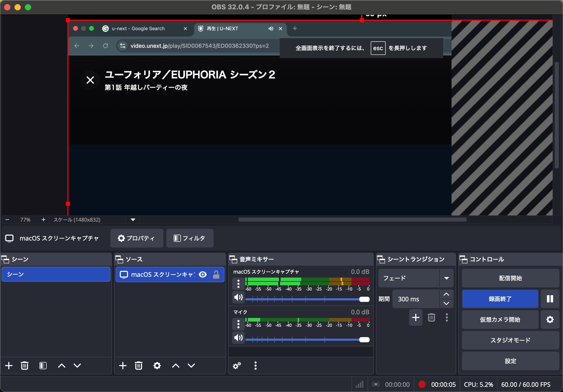Screen dimensions: 563x392
Task: Click CPU: 5.2% status text
Action: [x=478, y=384]
